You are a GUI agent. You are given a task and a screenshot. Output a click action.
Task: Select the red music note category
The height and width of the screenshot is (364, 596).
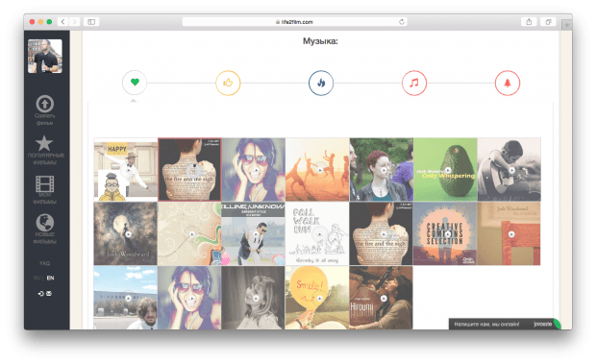click(x=414, y=83)
